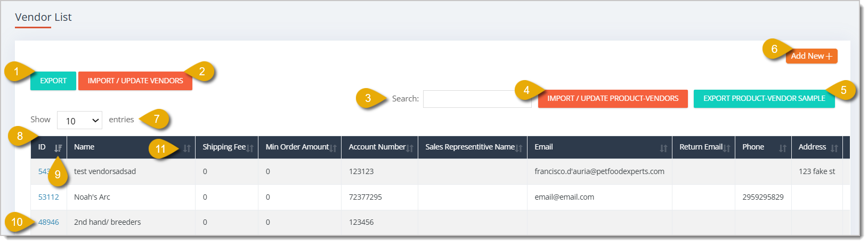Image resolution: width=868 pixels, height=244 pixels.
Task: Open the Show entries dropdown
Action: pos(79,121)
